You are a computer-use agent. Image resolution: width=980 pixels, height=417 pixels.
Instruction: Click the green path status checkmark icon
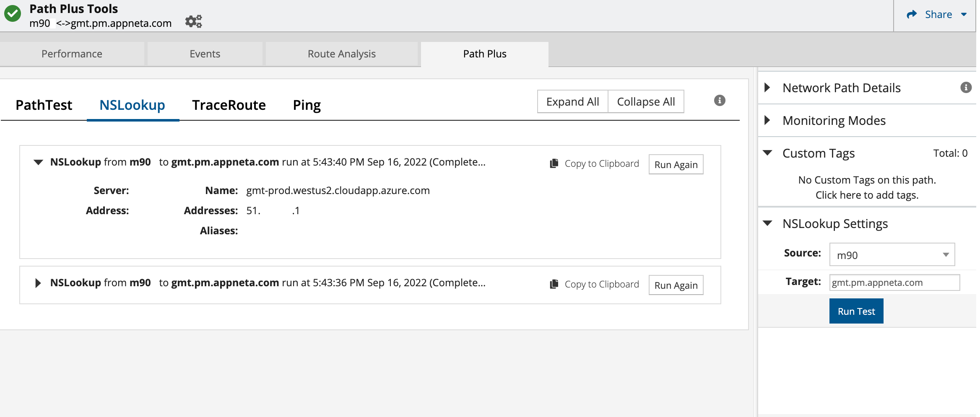pos(13,14)
